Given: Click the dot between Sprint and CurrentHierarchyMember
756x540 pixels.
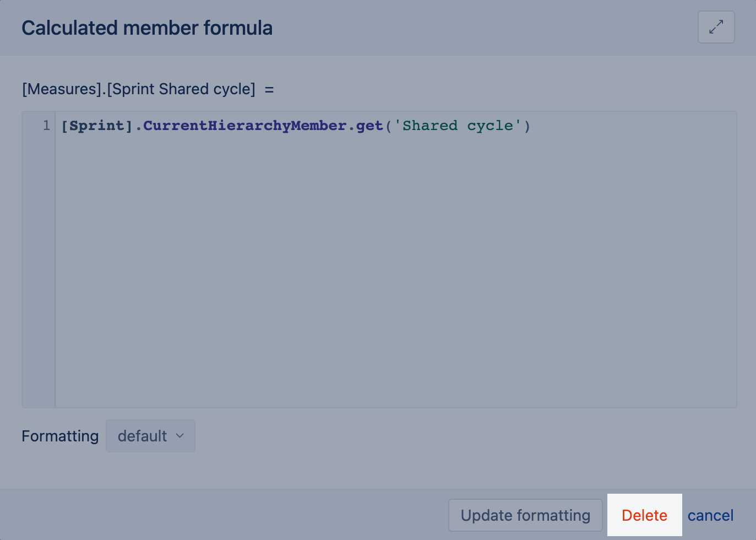Looking at the screenshot, I should 138,126.
